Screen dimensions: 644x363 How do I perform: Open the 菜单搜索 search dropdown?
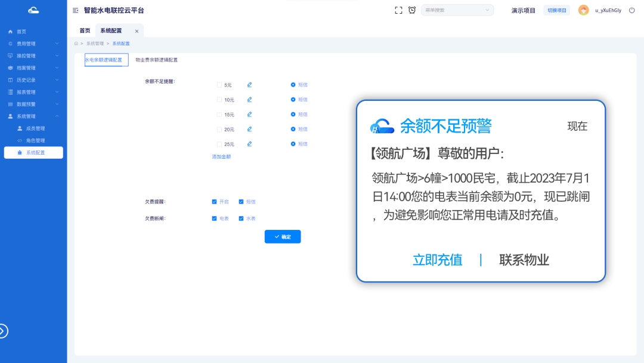[457, 10]
